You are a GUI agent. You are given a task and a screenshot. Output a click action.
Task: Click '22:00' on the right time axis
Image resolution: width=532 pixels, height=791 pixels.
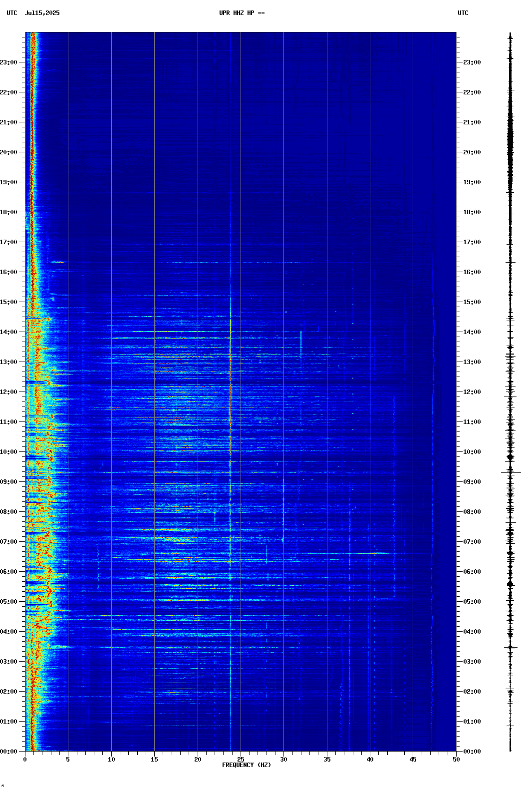pyautogui.click(x=472, y=92)
